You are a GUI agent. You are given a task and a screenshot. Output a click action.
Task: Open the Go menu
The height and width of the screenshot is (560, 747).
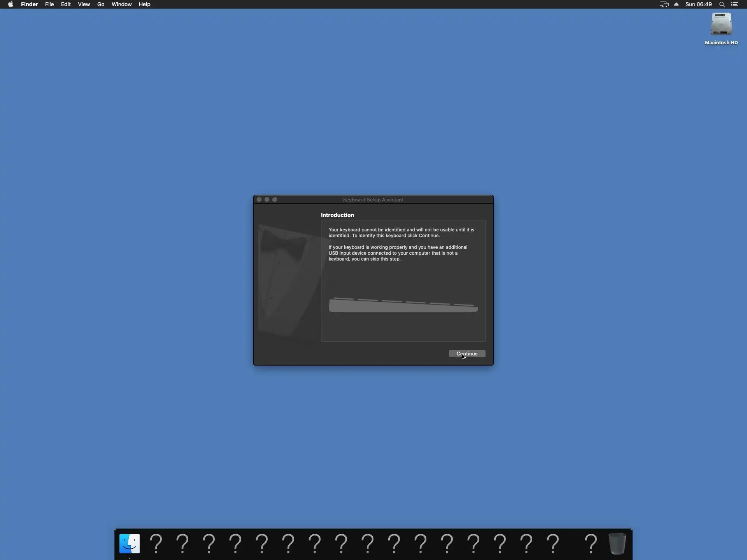101,4
